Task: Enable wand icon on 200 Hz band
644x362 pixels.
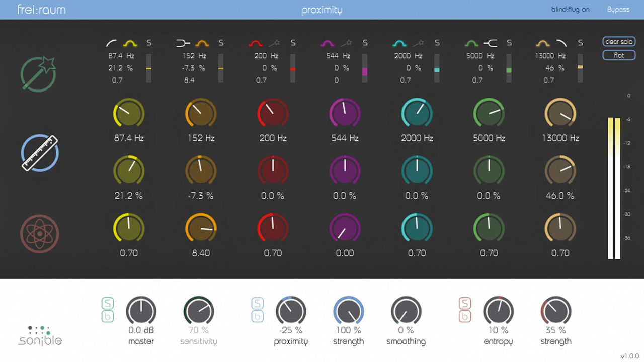Action: point(274,43)
